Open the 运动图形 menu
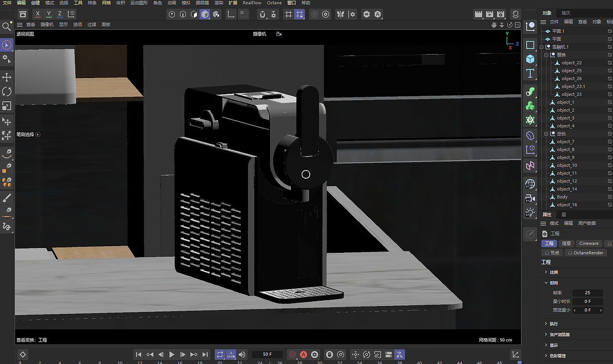This screenshot has height=364, width=613. tap(139, 3)
